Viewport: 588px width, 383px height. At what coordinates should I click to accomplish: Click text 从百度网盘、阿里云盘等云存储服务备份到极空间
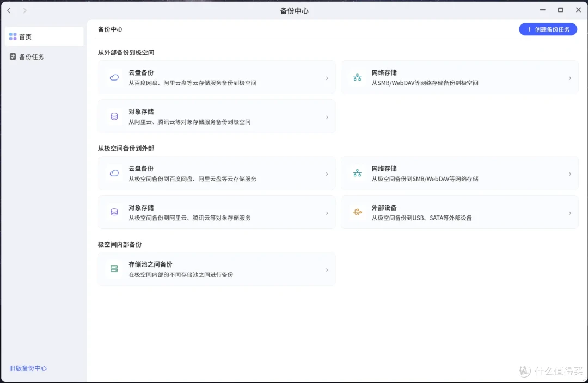coord(192,83)
